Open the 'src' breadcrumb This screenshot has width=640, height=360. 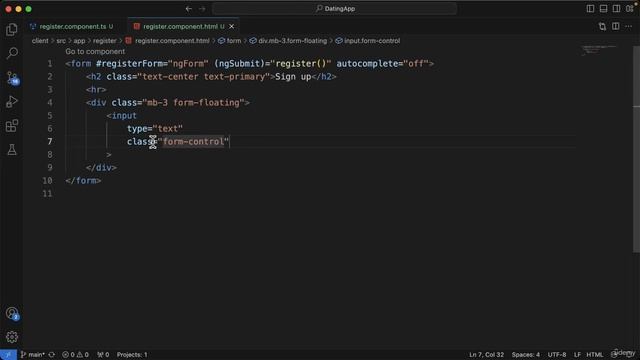click(x=61, y=41)
